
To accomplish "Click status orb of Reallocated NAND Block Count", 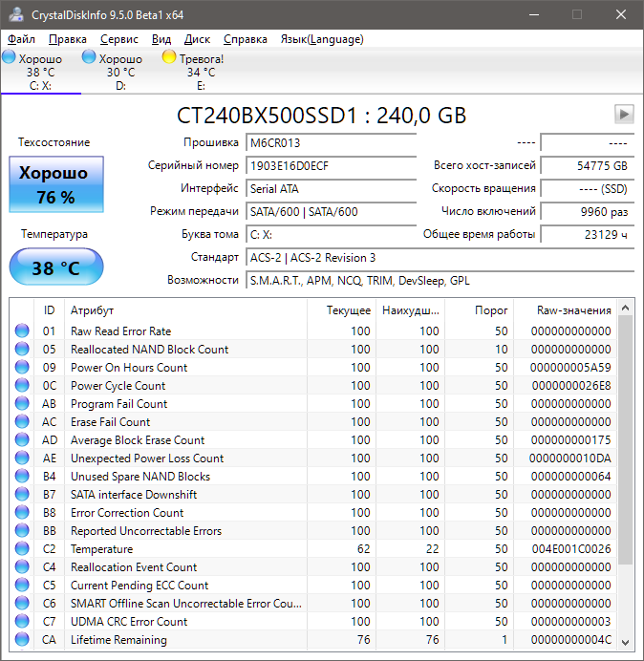I will 22,349.
